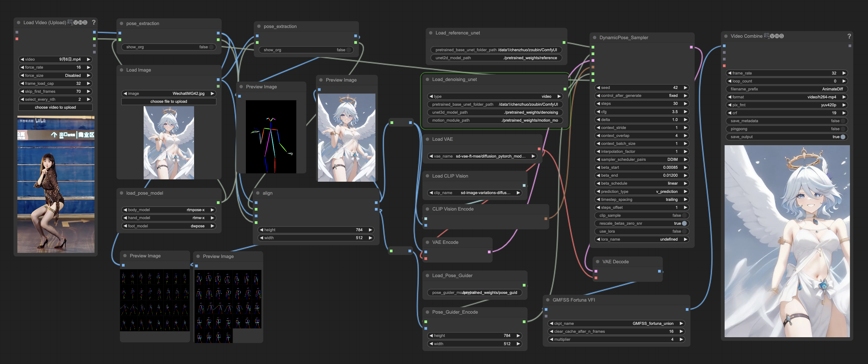Screen dimensions: 868x364
Task: Click the right arrow to increase align height
Action: click(370, 230)
